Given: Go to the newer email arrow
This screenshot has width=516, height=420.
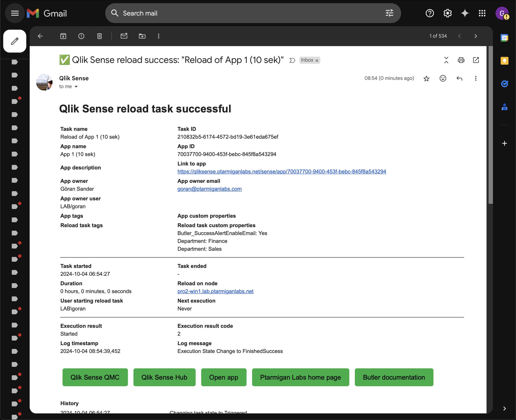Looking at the screenshot, I should point(459,36).
